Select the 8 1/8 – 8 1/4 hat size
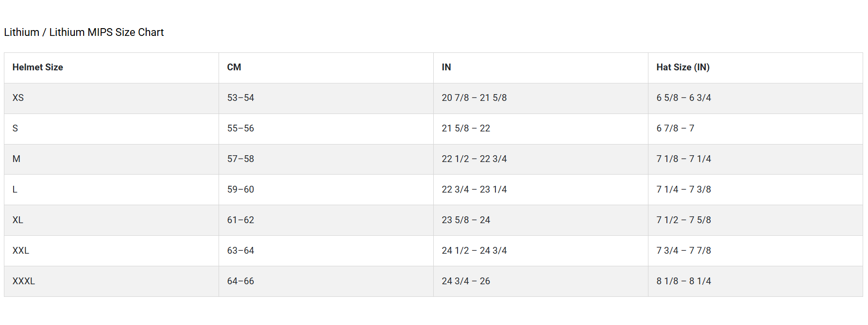This screenshot has height=325, width=868. tap(683, 281)
